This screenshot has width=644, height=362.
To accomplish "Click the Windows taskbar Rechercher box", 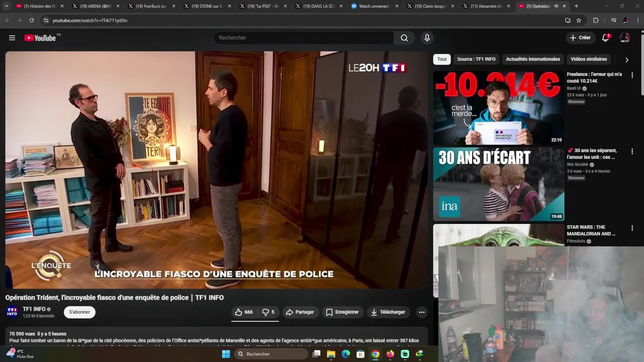I will click(272, 354).
